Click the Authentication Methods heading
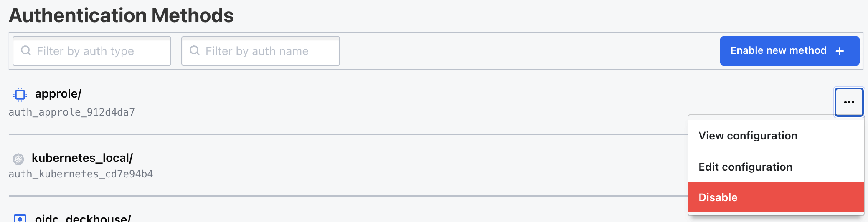Image resolution: width=868 pixels, height=222 pixels. pos(121,15)
